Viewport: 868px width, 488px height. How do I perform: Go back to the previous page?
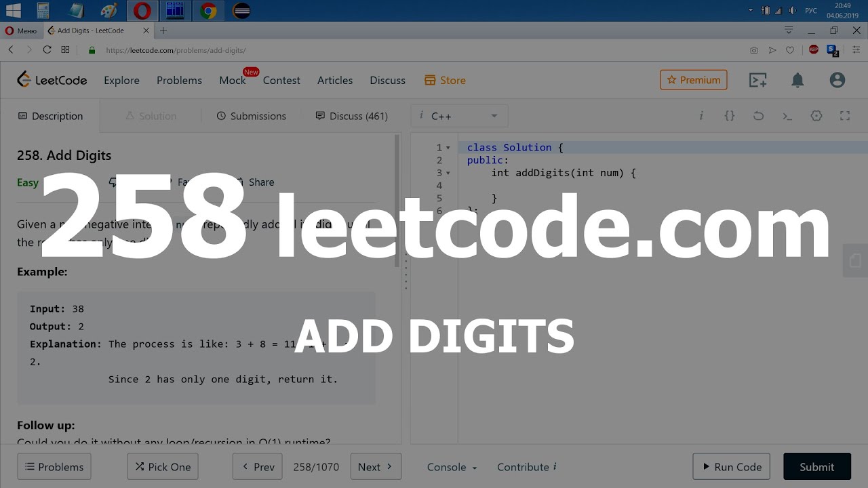click(x=11, y=49)
